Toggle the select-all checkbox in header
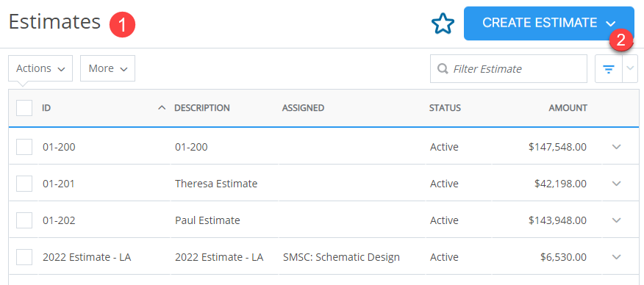Viewport: 644px width, 285px height. [24, 108]
